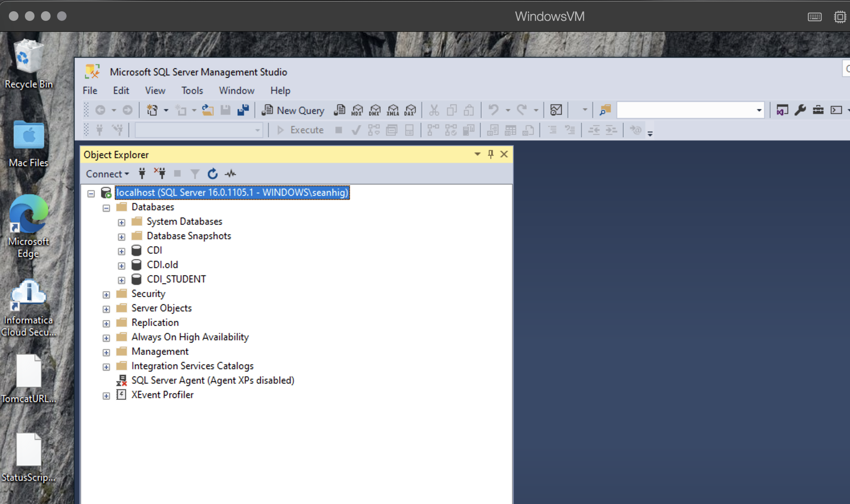Open the File menu
Viewport: 850px width, 504px height.
click(90, 91)
